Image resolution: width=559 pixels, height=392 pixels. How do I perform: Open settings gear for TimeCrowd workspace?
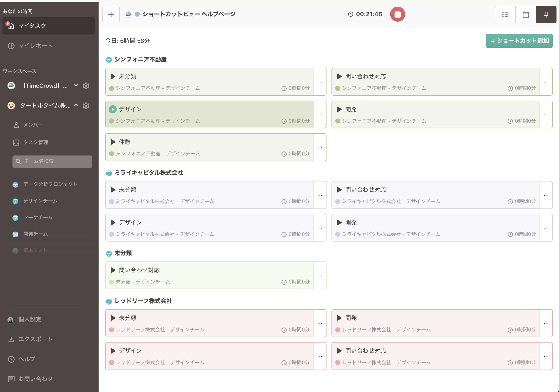(x=86, y=86)
